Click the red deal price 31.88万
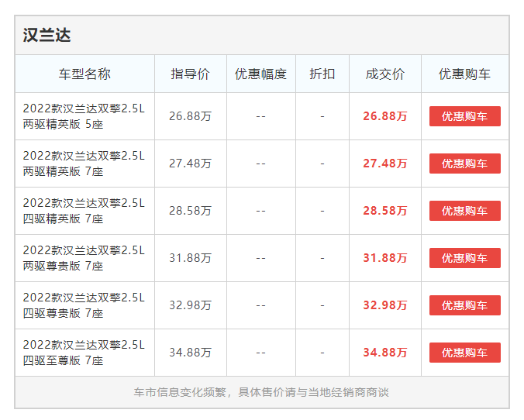 (385, 258)
